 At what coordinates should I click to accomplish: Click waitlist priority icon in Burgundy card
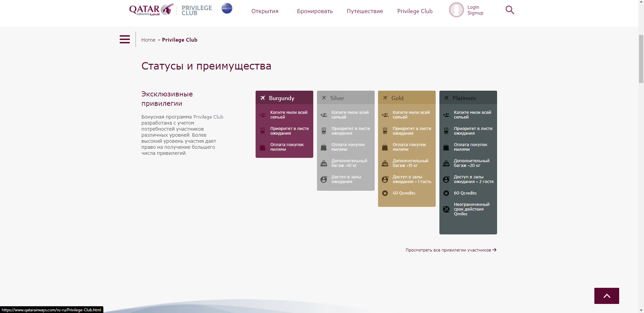263,131
